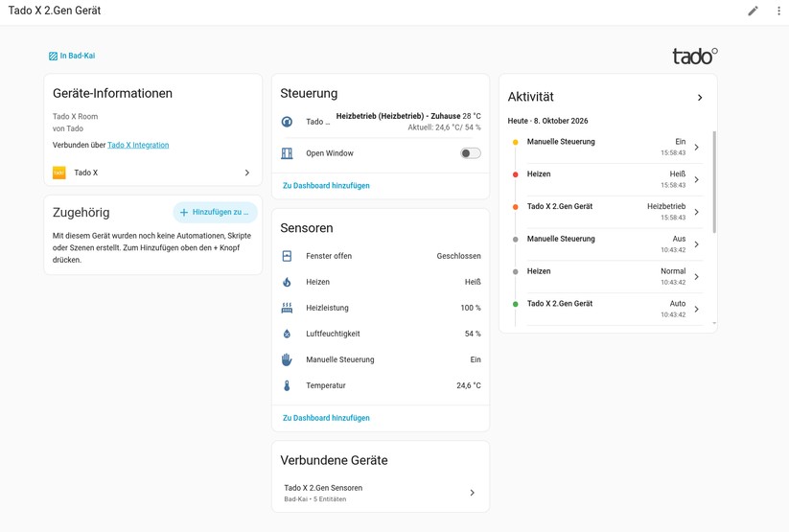Open the Tado X integration row chevron
This screenshot has width=789, height=532.
247,173
